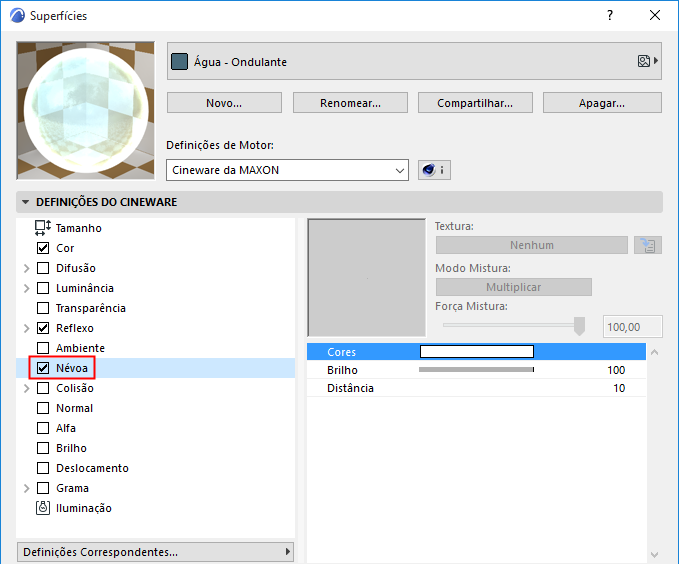Uncheck the Reflexo channel checkbox
The image size is (679, 564).
pyautogui.click(x=43, y=328)
